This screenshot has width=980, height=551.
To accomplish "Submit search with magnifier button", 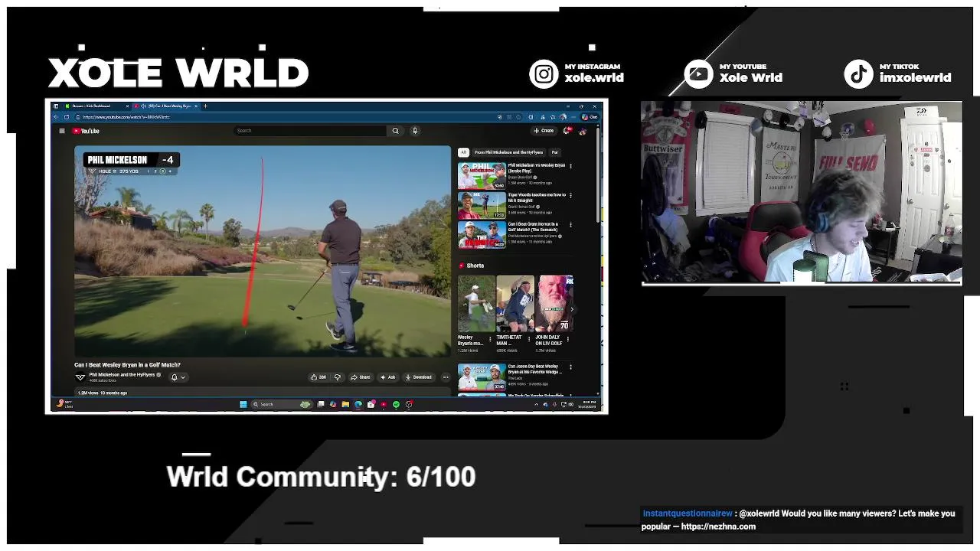I will (396, 131).
